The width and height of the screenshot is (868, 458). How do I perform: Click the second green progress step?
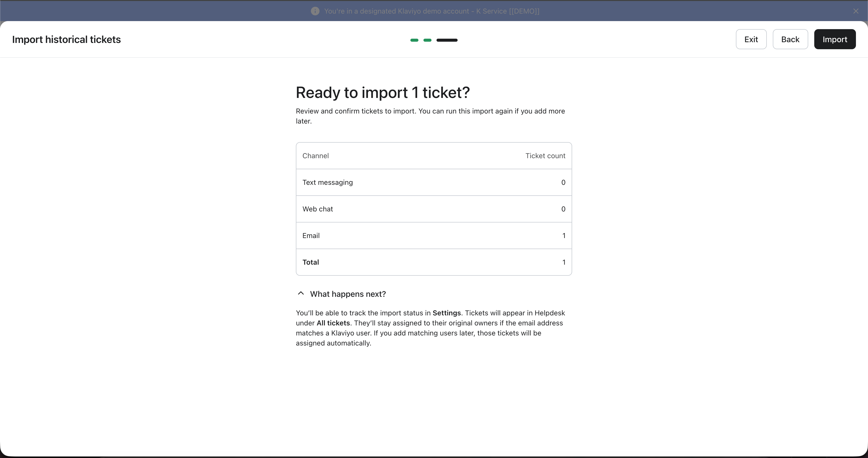[x=427, y=40]
